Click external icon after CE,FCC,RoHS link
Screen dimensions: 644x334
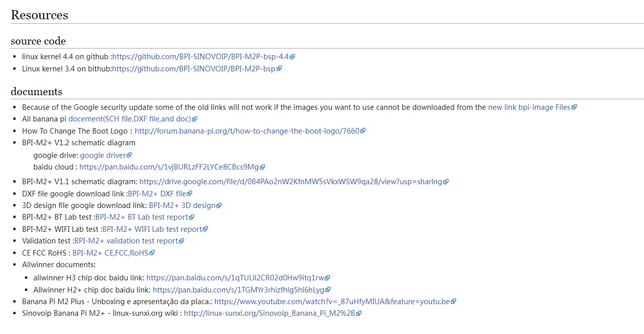point(152,253)
